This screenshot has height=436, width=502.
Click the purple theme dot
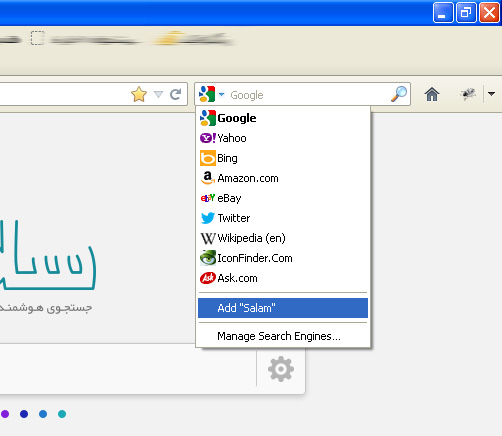[x=5, y=414]
